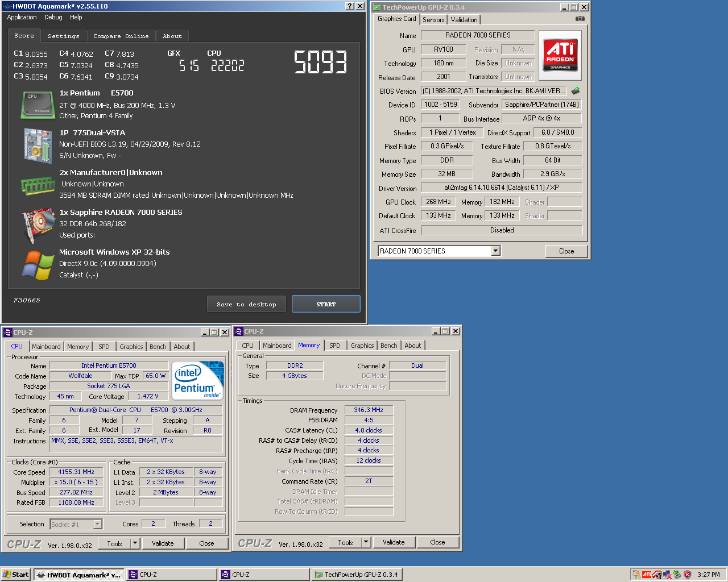Image resolution: width=728 pixels, height=582 pixels.
Task: Click the taskbar clock showing 3:27 PM
Action: click(x=709, y=575)
